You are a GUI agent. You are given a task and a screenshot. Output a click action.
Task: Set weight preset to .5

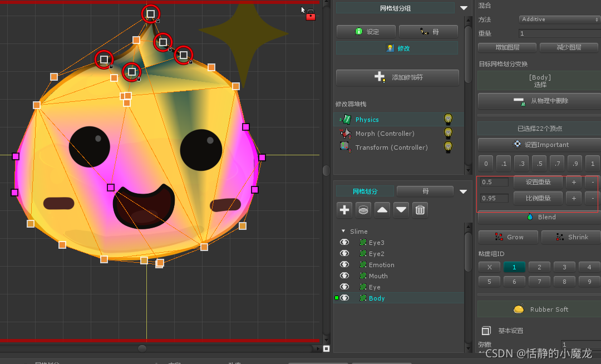click(539, 164)
